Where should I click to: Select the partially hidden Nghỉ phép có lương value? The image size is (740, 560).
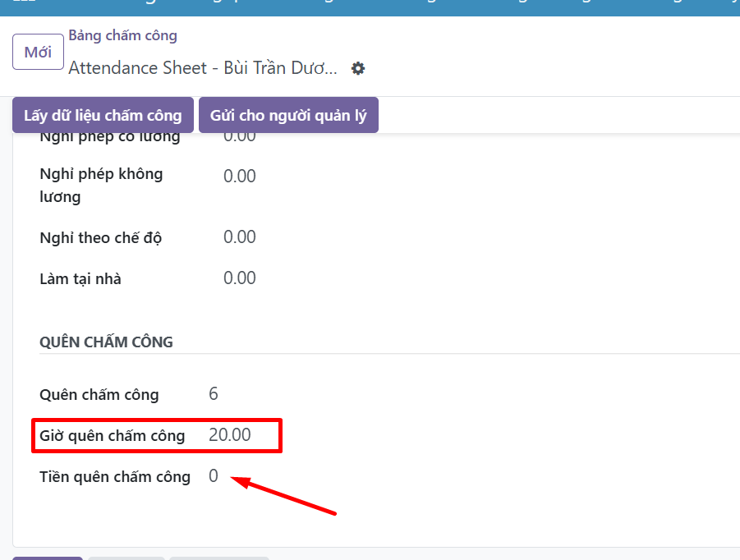(240, 138)
